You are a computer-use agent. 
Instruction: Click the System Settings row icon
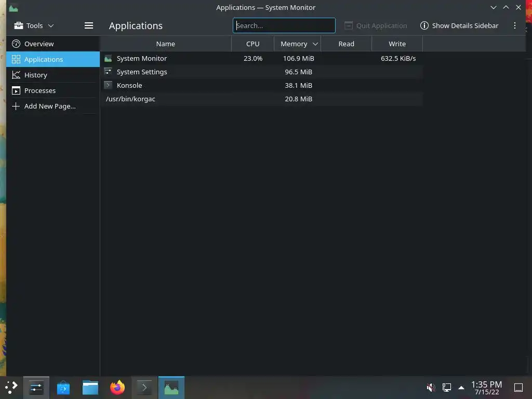point(108,72)
